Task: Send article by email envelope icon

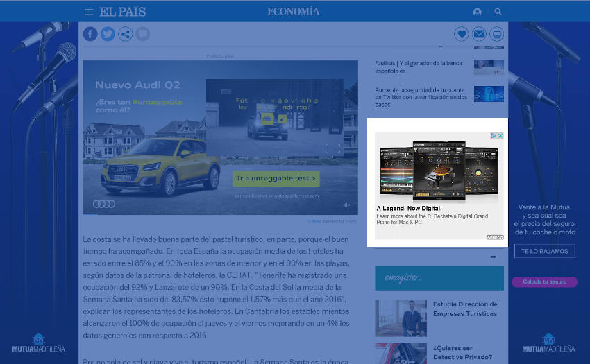Action: pyautogui.click(x=479, y=34)
